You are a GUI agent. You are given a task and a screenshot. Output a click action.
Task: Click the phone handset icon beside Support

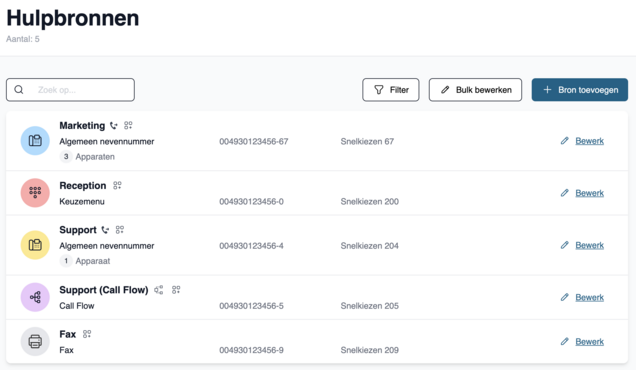105,230
